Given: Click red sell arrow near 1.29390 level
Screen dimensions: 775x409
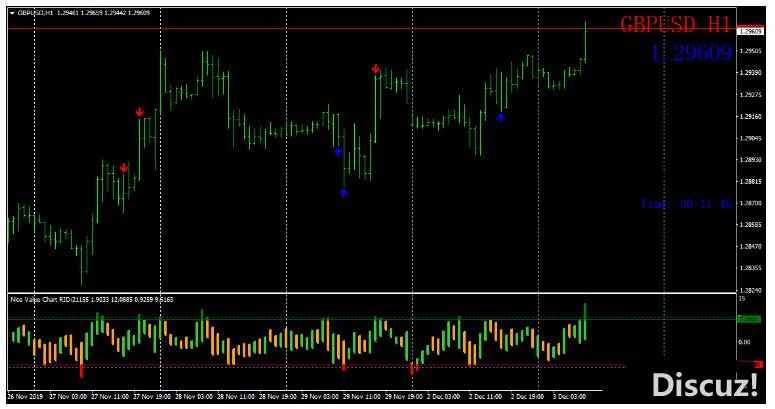Looking at the screenshot, I should 376,69.
